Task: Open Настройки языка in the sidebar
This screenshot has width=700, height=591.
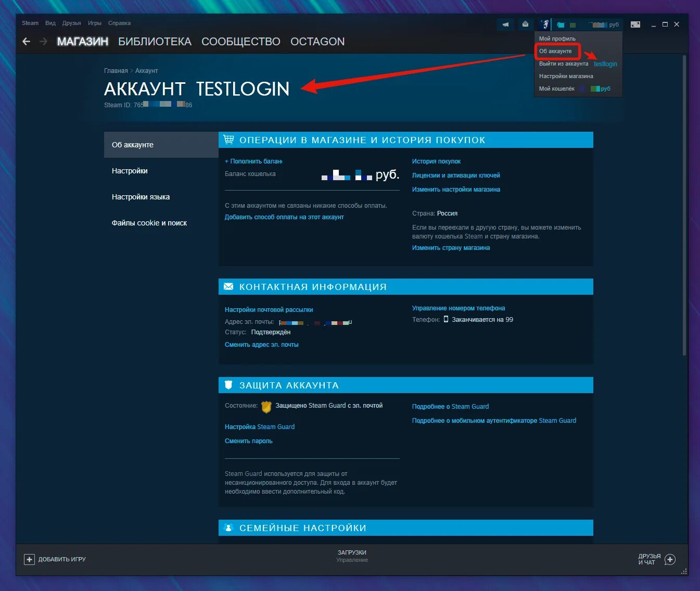Action: pyautogui.click(x=161, y=197)
